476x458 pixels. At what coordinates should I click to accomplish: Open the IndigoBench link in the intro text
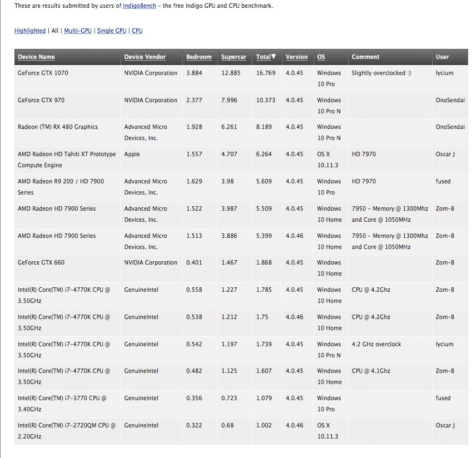tap(138, 6)
